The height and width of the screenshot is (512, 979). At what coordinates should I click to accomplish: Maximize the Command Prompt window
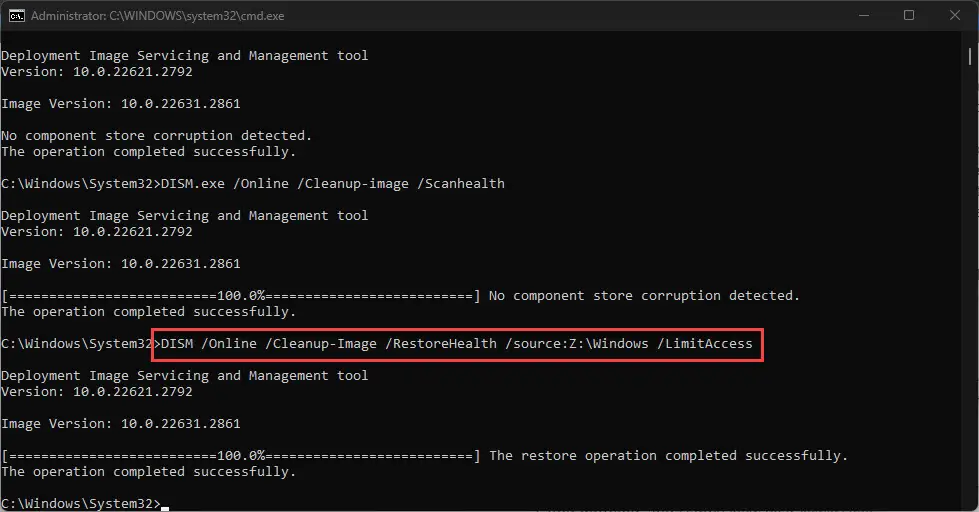tap(908, 15)
